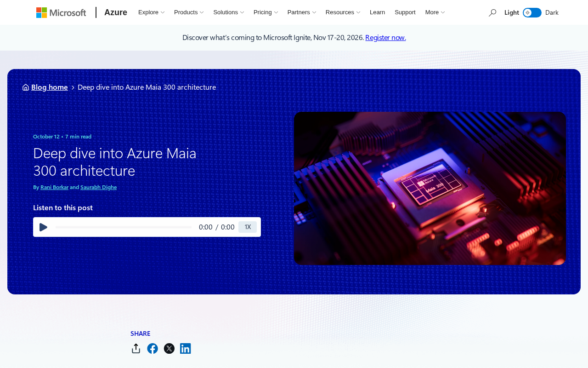Click the audio progress bar
Image resolution: width=588 pixels, height=368 pixels.
tap(124, 227)
